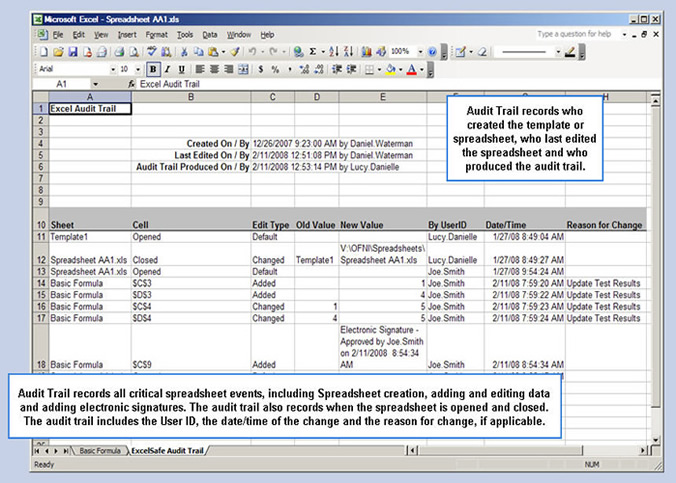This screenshot has height=483, width=676.
Task: Toggle Merge and Center
Action: click(244, 69)
